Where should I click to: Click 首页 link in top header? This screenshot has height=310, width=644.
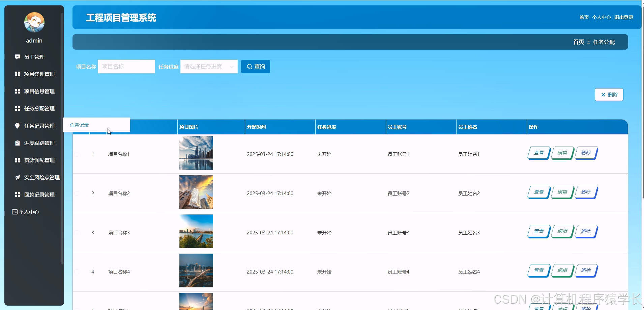584,17
